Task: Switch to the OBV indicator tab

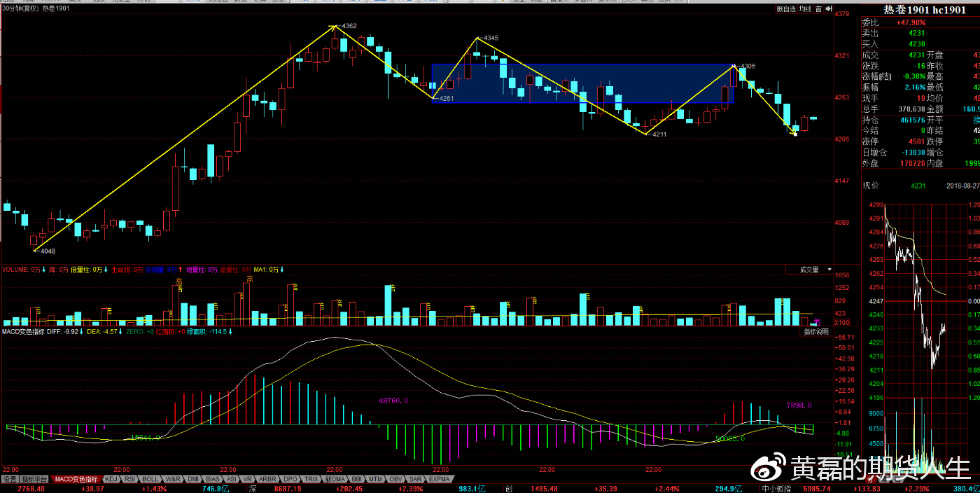Action: [397, 480]
